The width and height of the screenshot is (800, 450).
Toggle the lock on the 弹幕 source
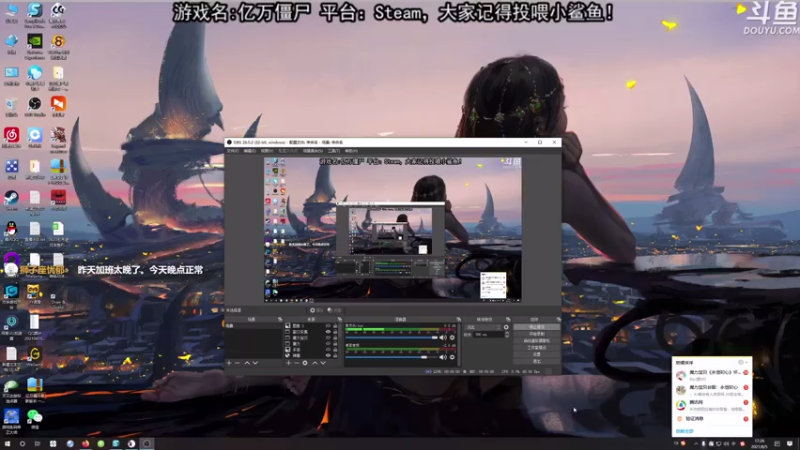click(x=335, y=356)
